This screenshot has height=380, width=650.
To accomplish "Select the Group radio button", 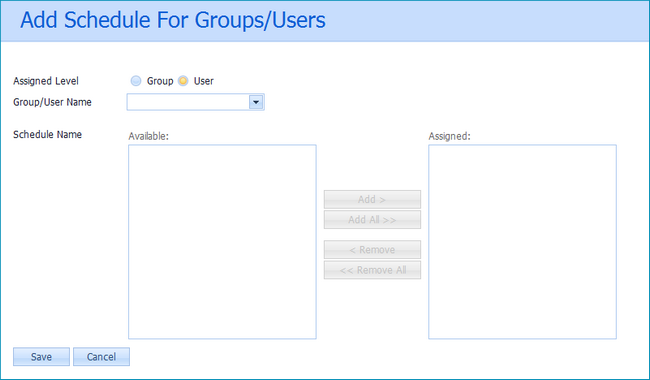I will click(136, 81).
